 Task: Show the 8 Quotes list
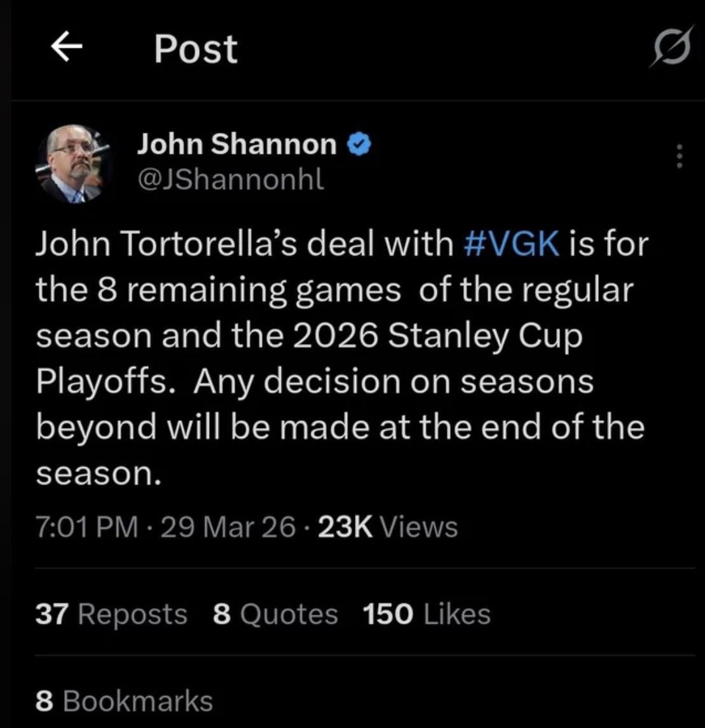point(275,614)
